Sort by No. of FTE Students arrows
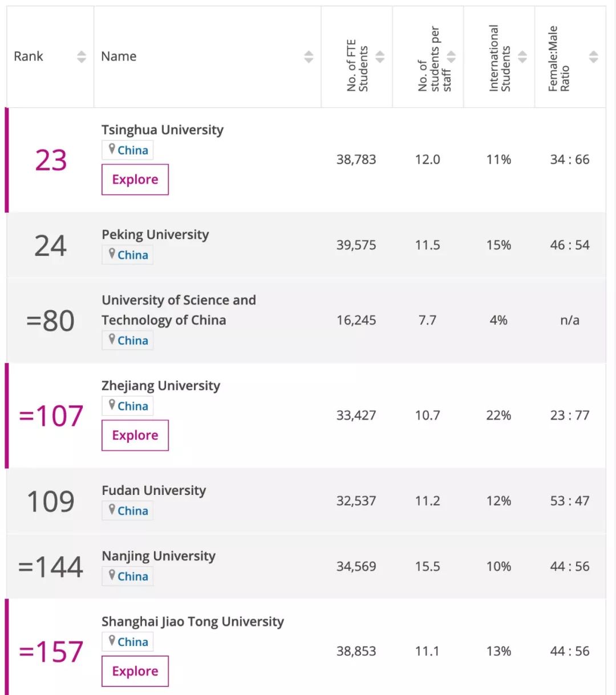The image size is (616, 695). coord(380,56)
